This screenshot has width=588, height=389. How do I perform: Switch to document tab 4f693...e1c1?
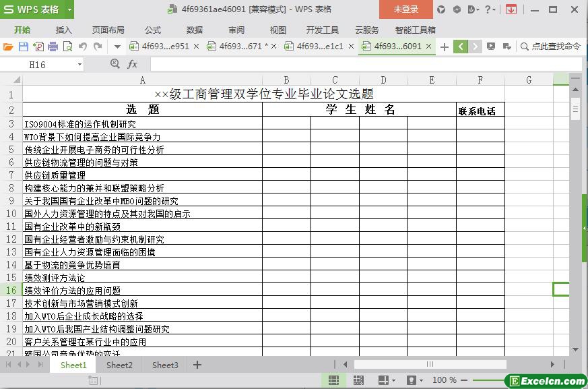(x=315, y=47)
